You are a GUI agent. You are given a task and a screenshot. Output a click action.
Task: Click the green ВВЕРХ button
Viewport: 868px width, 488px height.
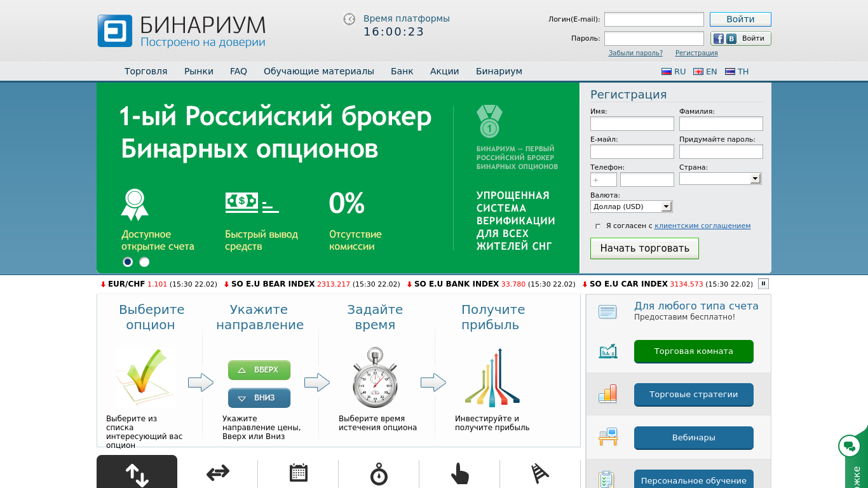(259, 370)
